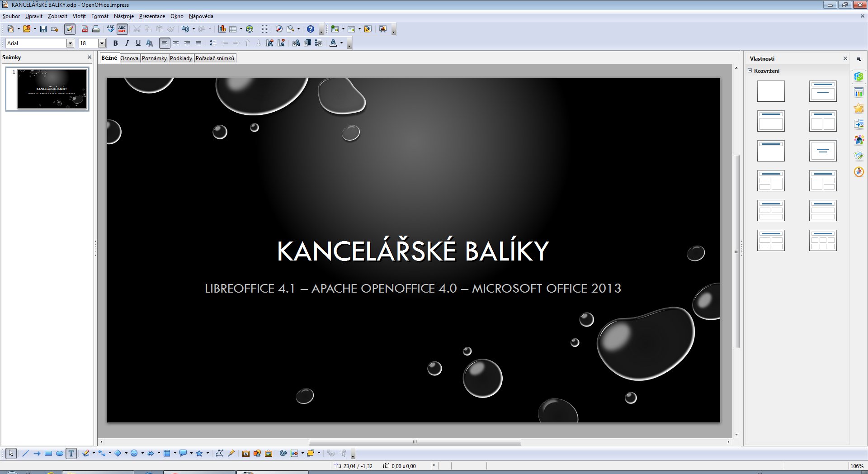Expand the Stars shapes dropdown arrow
The image size is (868, 474).
point(208,453)
